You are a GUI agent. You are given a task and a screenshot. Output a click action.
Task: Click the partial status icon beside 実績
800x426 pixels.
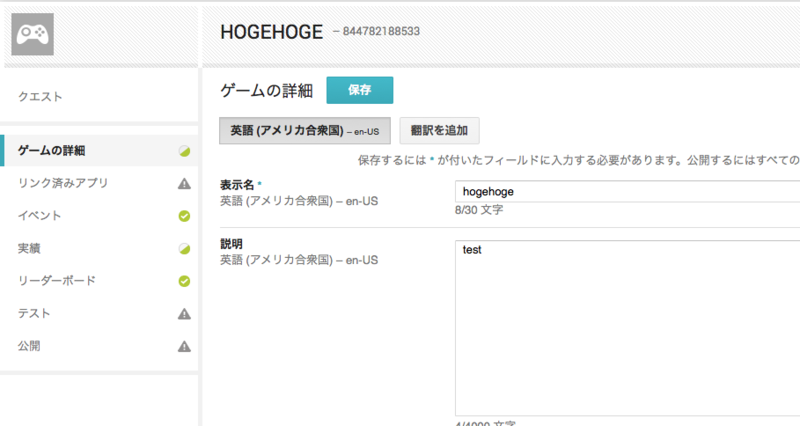pyautogui.click(x=184, y=249)
